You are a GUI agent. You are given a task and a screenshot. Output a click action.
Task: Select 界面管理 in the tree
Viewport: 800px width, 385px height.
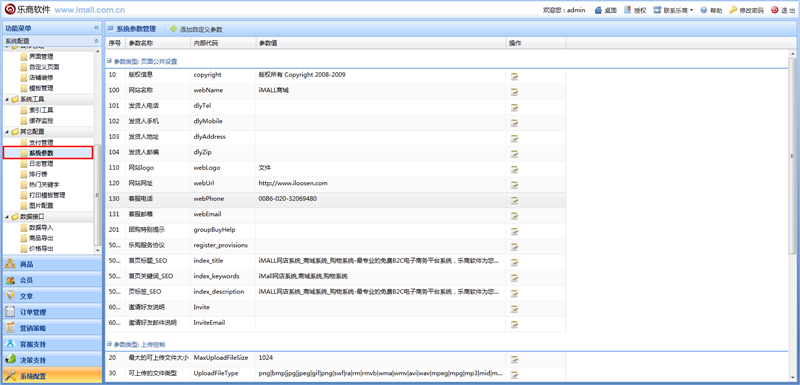click(41, 57)
